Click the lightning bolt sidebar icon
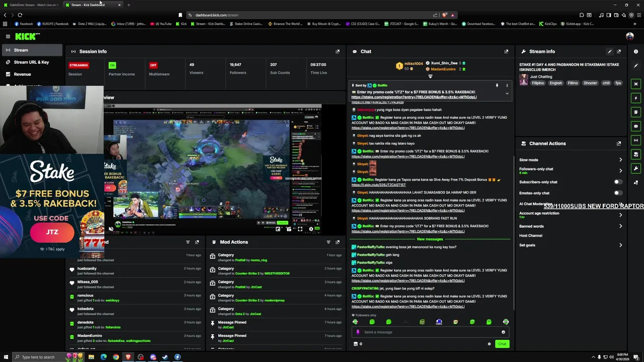 pos(636,98)
